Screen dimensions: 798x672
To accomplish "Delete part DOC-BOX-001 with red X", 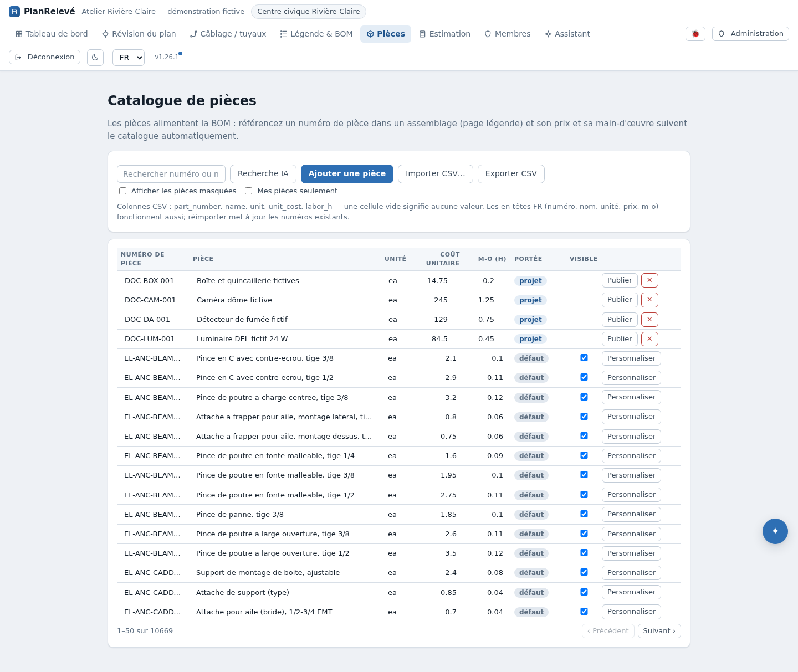I will (x=649, y=280).
